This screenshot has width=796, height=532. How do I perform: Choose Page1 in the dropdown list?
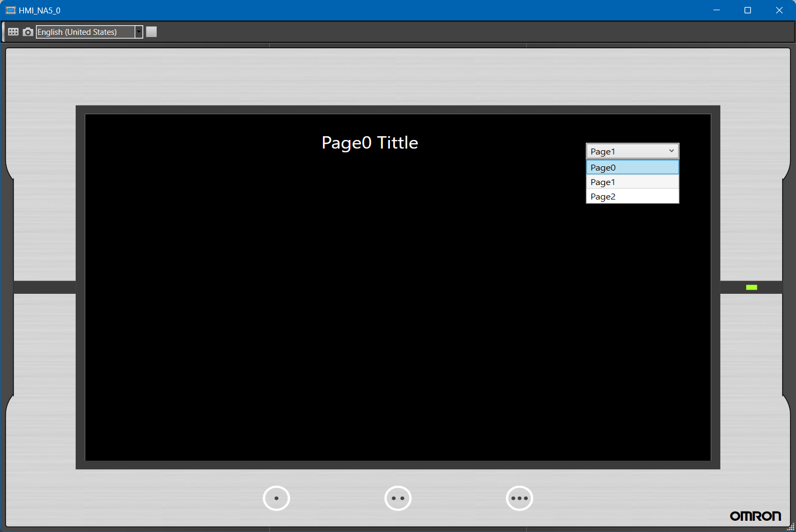click(632, 182)
